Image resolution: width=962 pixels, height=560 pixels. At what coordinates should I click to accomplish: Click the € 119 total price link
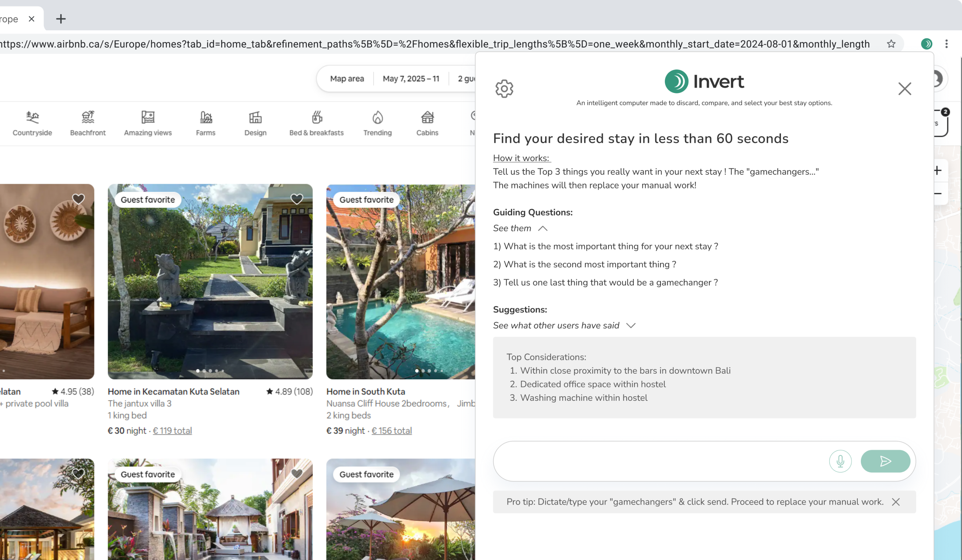172,431
